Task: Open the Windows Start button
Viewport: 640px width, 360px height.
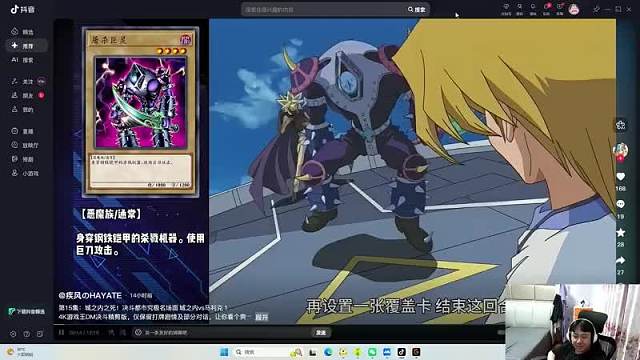Action: coord(224,352)
